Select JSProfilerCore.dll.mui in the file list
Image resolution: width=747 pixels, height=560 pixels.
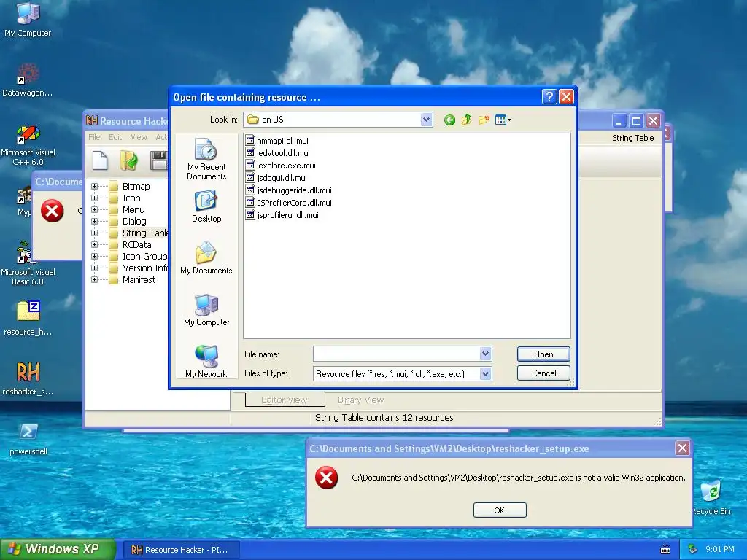[x=289, y=203]
